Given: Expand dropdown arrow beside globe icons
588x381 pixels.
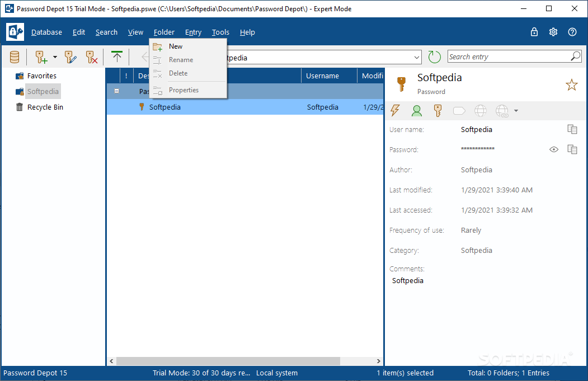Looking at the screenshot, I should pos(516,111).
